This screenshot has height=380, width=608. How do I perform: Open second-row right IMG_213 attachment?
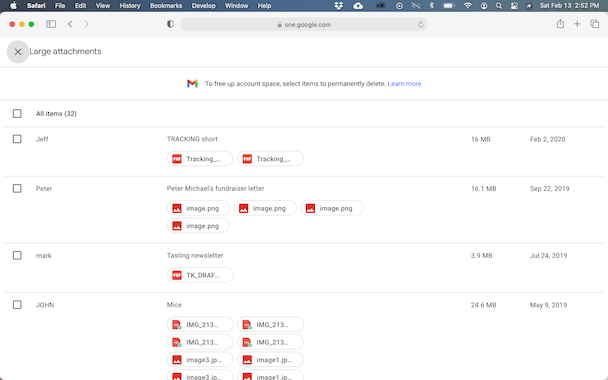270,342
